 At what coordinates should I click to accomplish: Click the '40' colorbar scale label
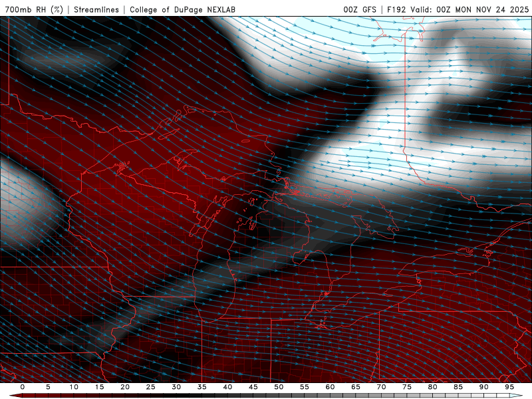[x=227, y=387]
